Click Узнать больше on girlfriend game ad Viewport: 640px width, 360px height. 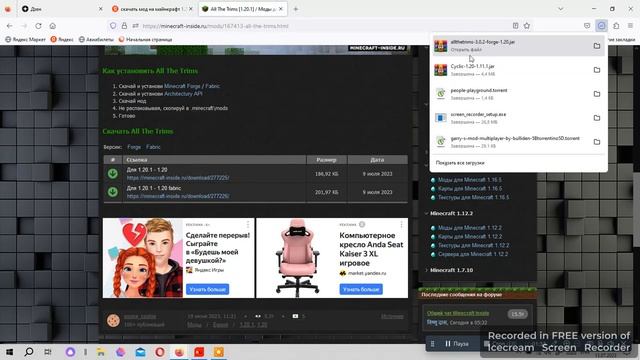207,289
